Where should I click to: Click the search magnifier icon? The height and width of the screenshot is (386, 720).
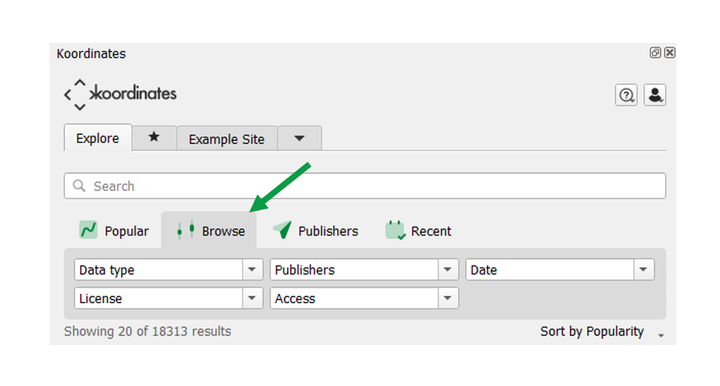point(79,186)
